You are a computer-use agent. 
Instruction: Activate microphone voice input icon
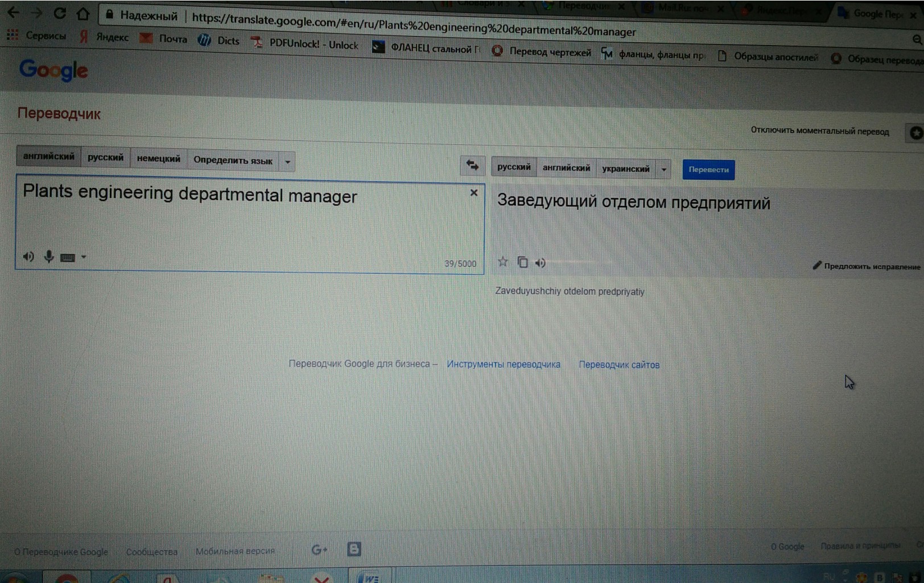tap(49, 257)
